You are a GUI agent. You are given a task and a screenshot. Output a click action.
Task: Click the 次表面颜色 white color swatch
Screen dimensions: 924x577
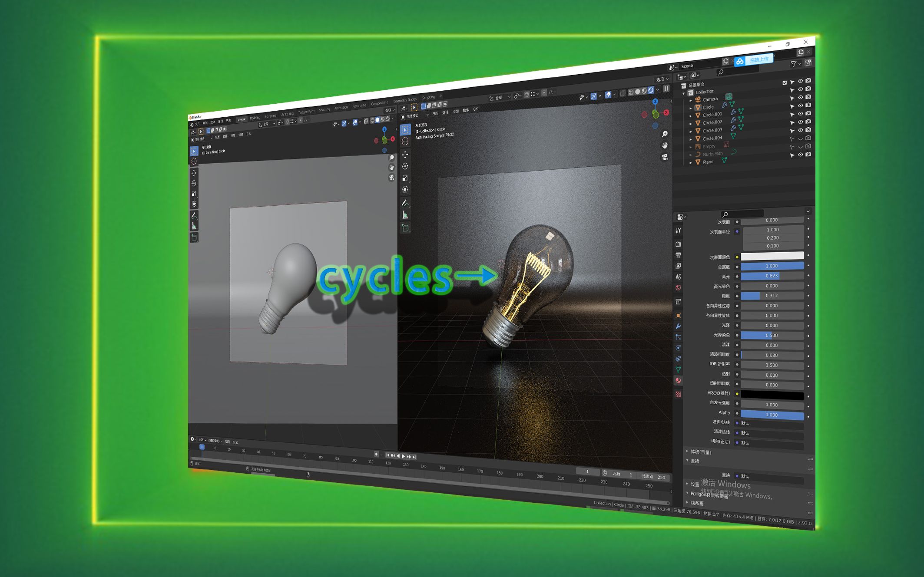point(772,256)
